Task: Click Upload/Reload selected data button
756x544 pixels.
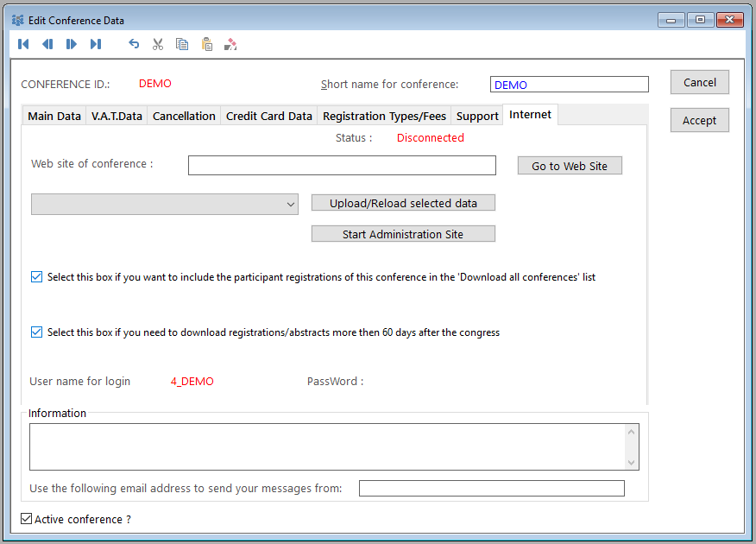Action: (403, 203)
